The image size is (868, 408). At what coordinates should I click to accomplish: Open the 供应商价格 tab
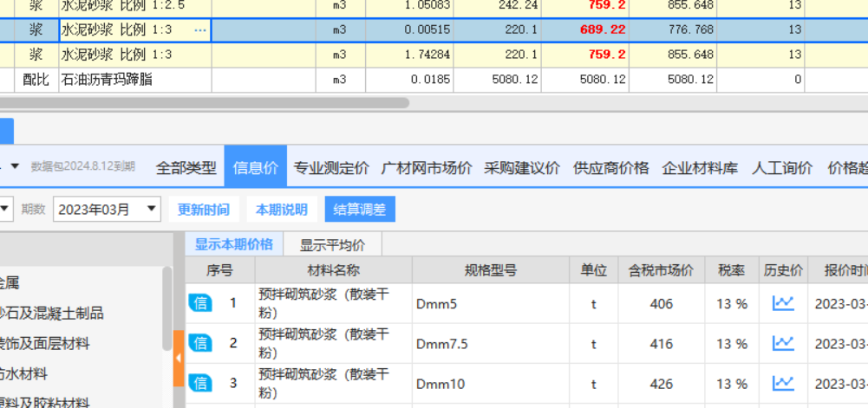610,167
